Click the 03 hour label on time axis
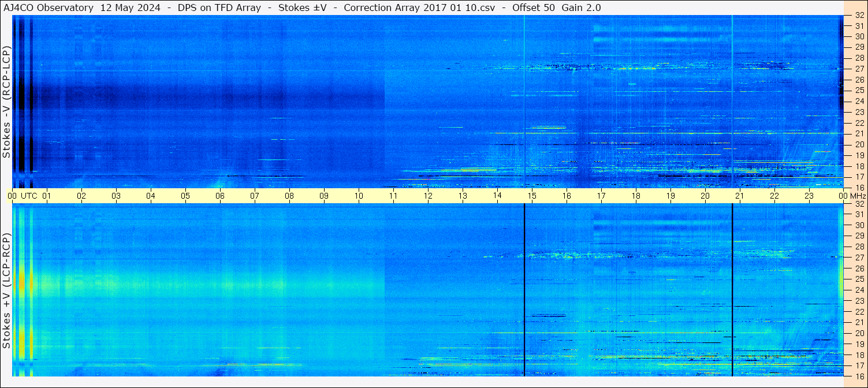This screenshot has height=388, width=868. coord(116,196)
